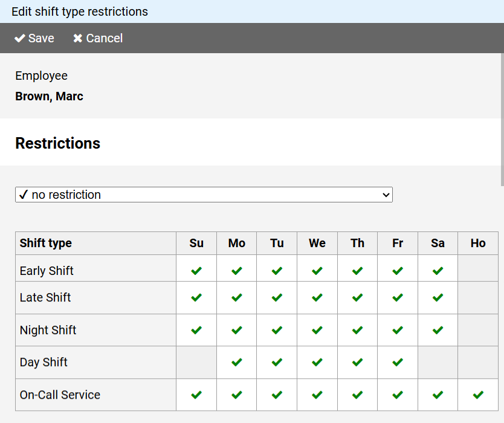504x423 pixels.
Task: Toggle Late Shift on Saturday
Action: click(x=438, y=298)
